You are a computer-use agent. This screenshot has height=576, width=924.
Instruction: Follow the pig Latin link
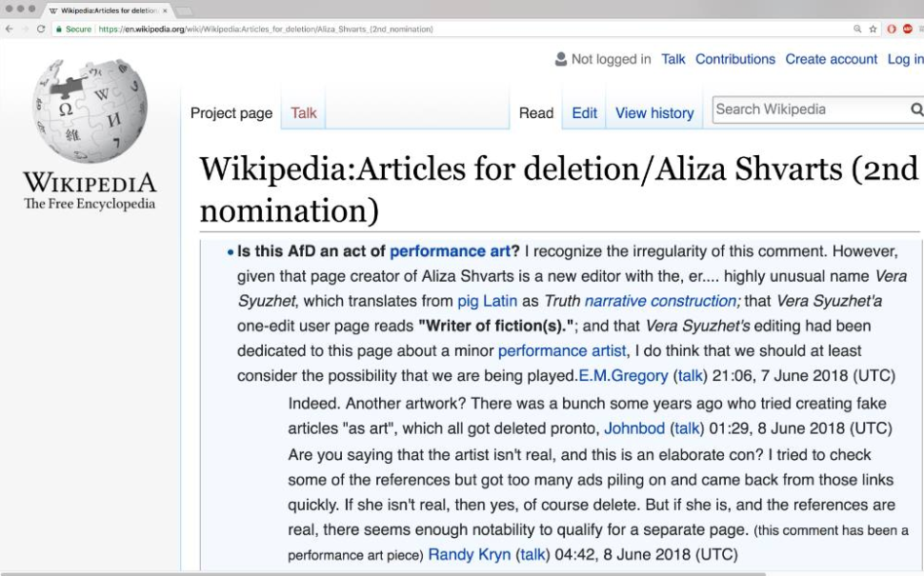(488, 301)
